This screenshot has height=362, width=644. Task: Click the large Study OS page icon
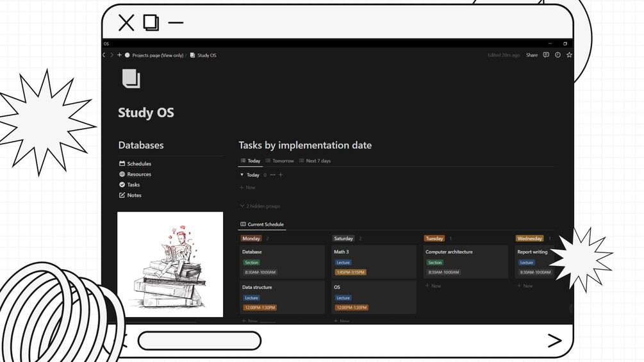click(x=131, y=79)
